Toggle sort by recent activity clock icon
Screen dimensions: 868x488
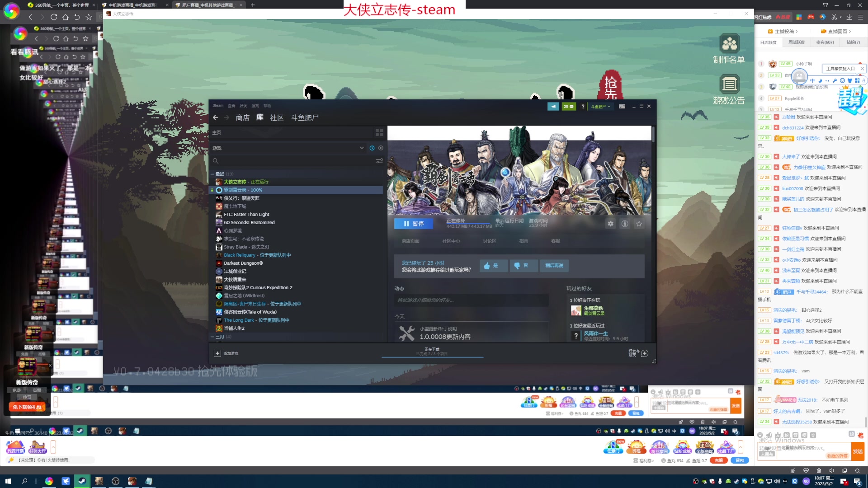pyautogui.click(x=372, y=148)
